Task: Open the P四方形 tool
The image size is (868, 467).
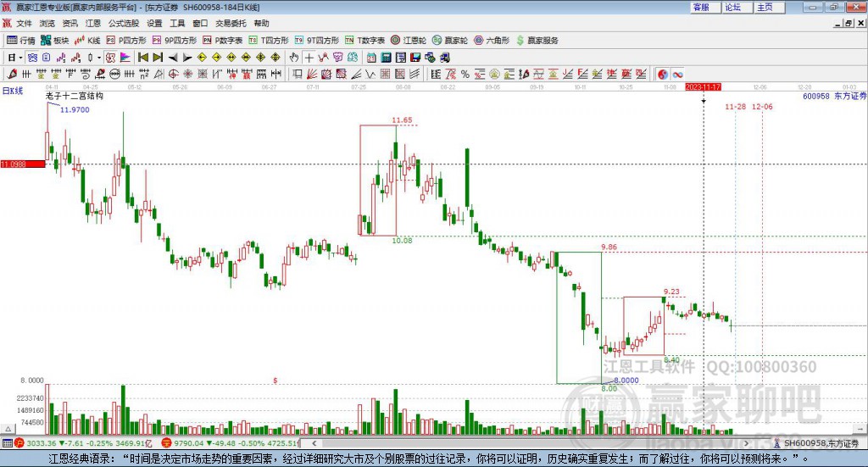Action: pyautogui.click(x=126, y=41)
